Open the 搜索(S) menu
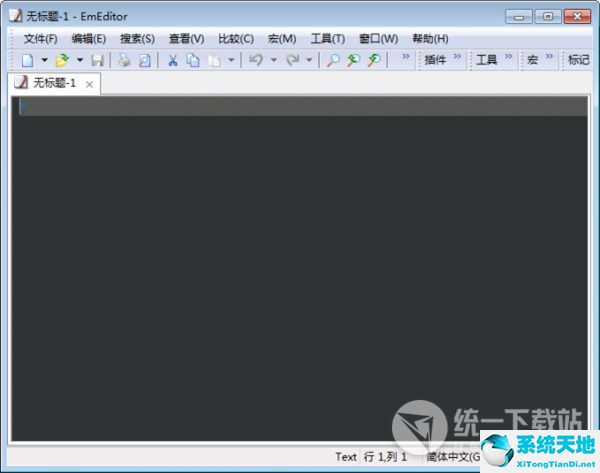600x473 pixels. coord(137,39)
